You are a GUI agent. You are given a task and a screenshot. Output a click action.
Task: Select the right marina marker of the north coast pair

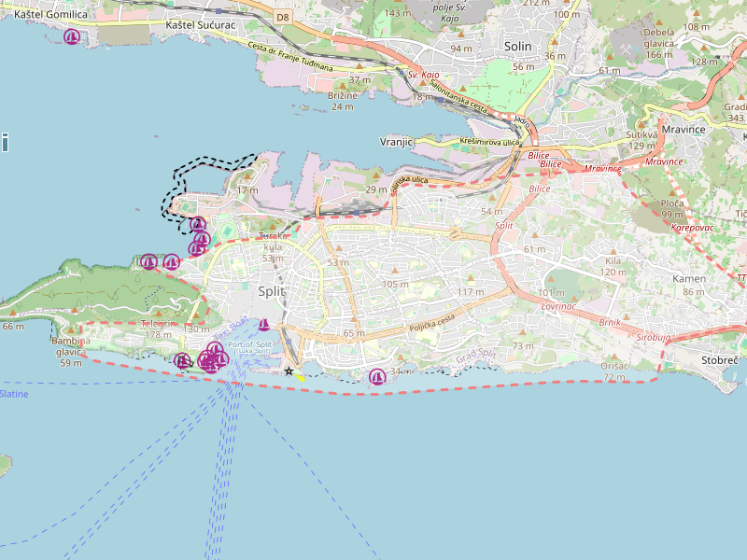pos(172,261)
